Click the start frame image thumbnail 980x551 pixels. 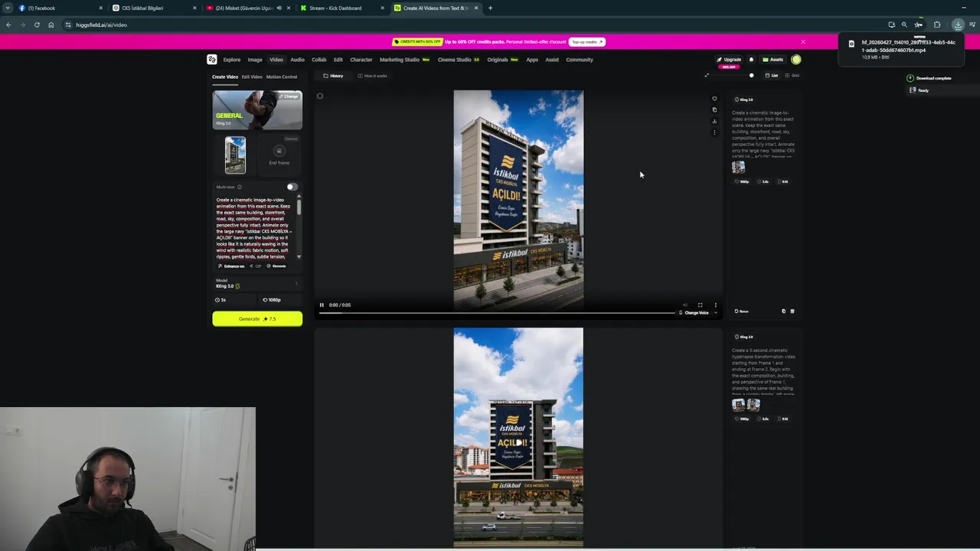(x=235, y=155)
